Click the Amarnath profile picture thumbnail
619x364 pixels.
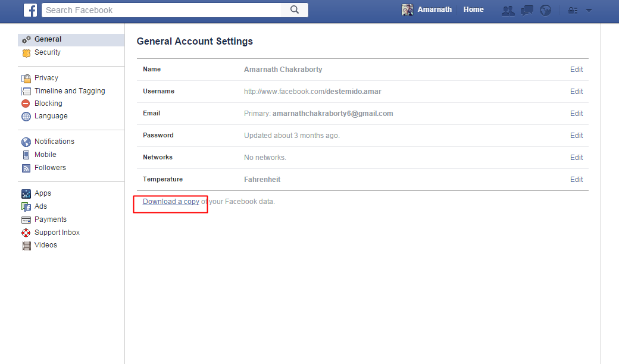tap(407, 10)
